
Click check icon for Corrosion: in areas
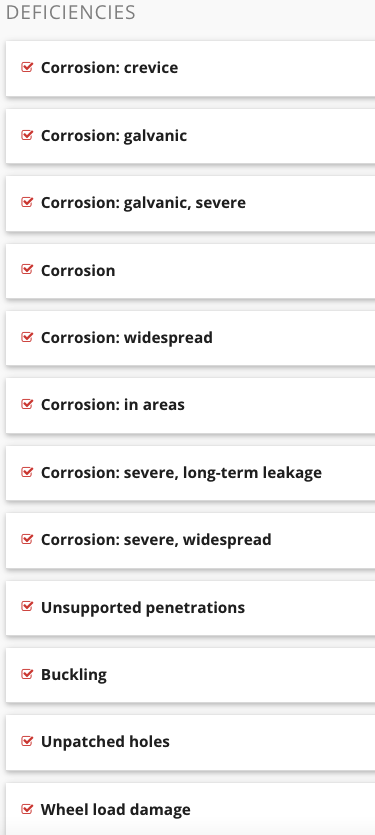[x=27, y=404]
